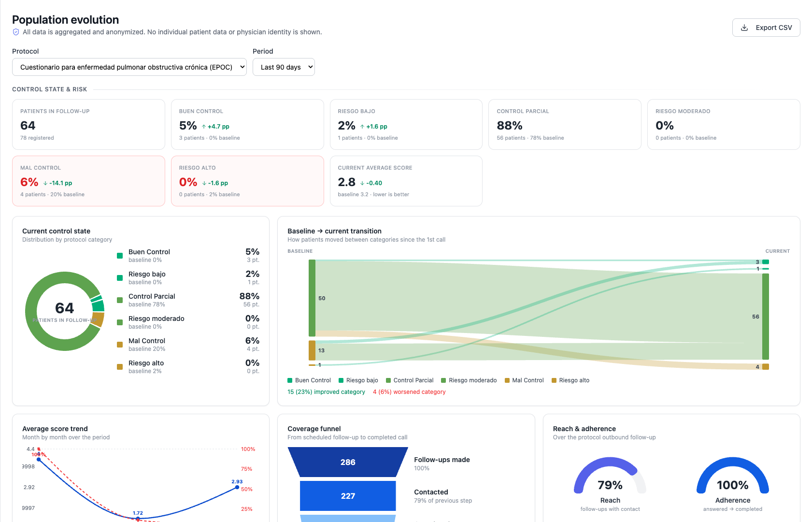Click the 'Mal Control' label in the control state list
Screen dimensions: 812x522
147,341
